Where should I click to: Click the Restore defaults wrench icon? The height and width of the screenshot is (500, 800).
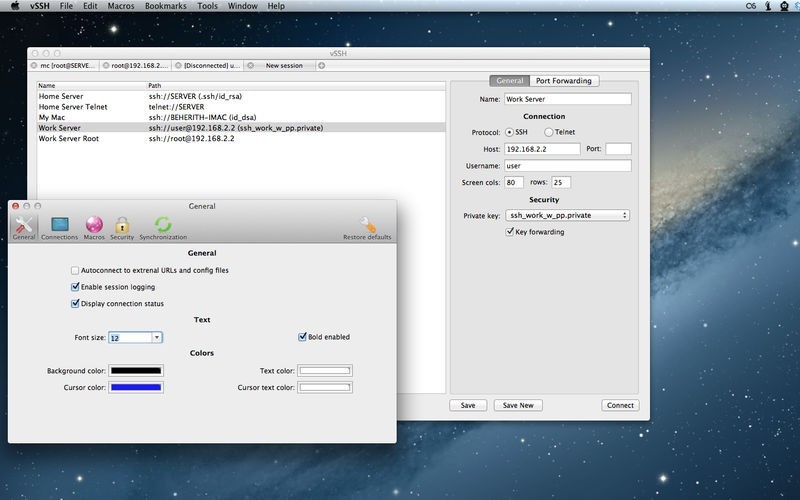tap(367, 227)
